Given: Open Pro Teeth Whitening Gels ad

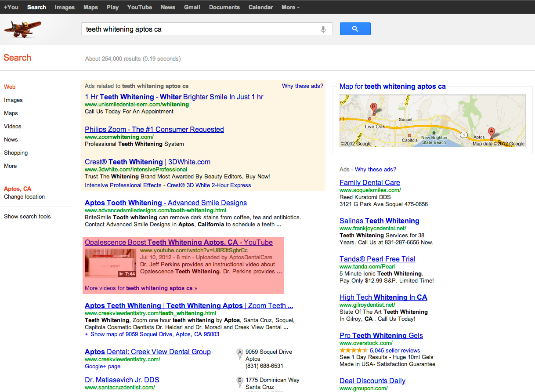Looking at the screenshot, I should (381, 335).
